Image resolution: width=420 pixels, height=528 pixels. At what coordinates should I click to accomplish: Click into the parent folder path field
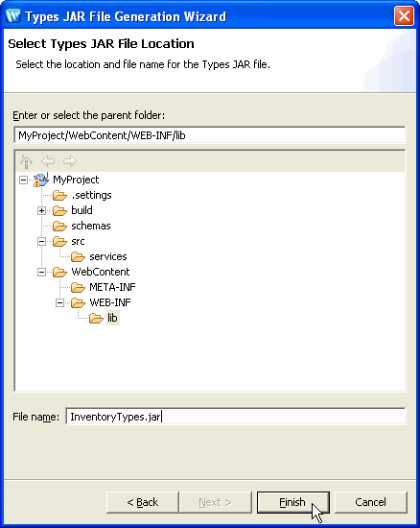click(x=210, y=135)
